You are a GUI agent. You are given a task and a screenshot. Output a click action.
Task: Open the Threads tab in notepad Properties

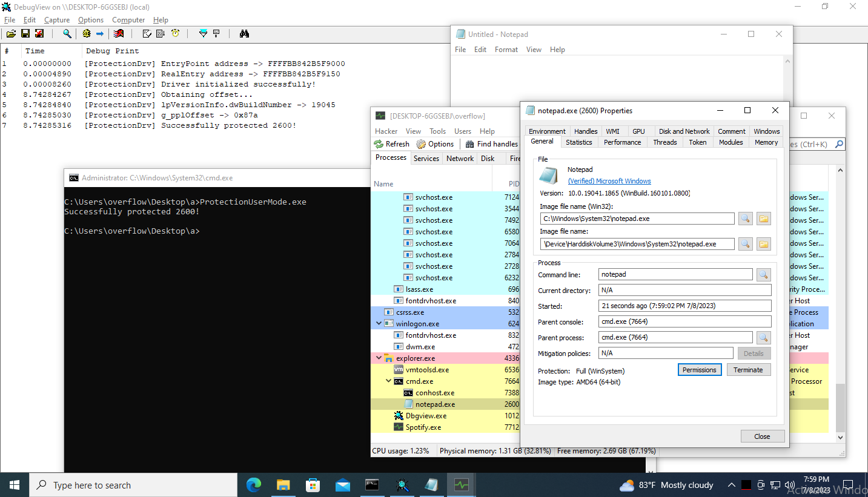pyautogui.click(x=664, y=142)
